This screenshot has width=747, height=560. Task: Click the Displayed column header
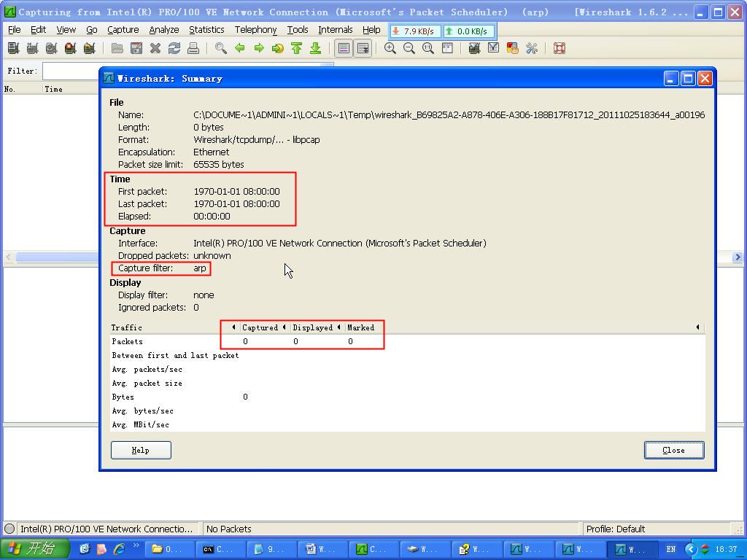click(x=312, y=327)
